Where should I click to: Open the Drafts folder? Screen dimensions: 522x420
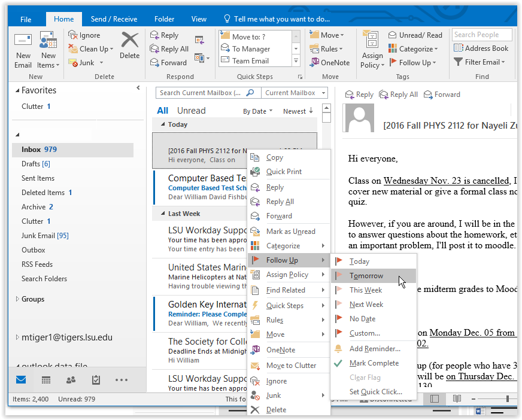click(x=36, y=164)
